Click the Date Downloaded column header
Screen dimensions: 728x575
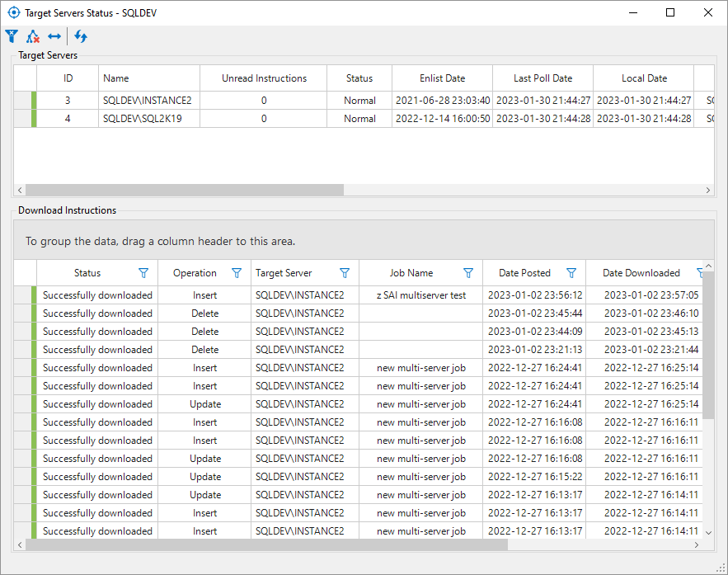641,273
